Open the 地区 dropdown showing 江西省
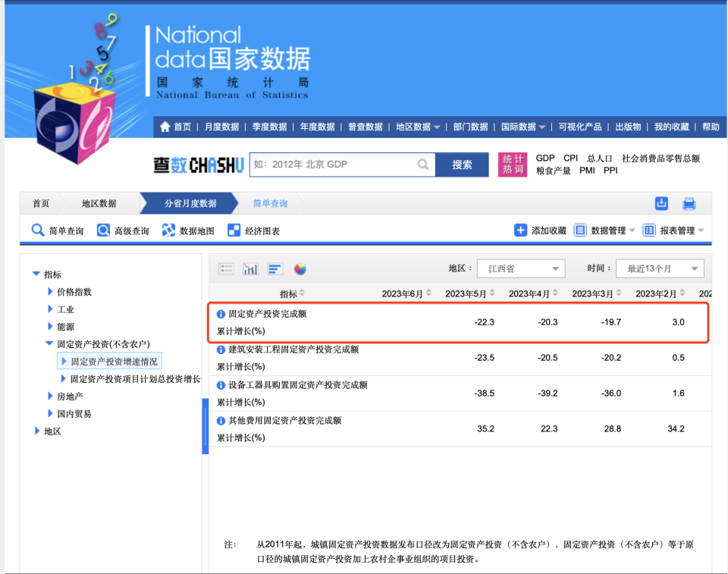 (520, 268)
